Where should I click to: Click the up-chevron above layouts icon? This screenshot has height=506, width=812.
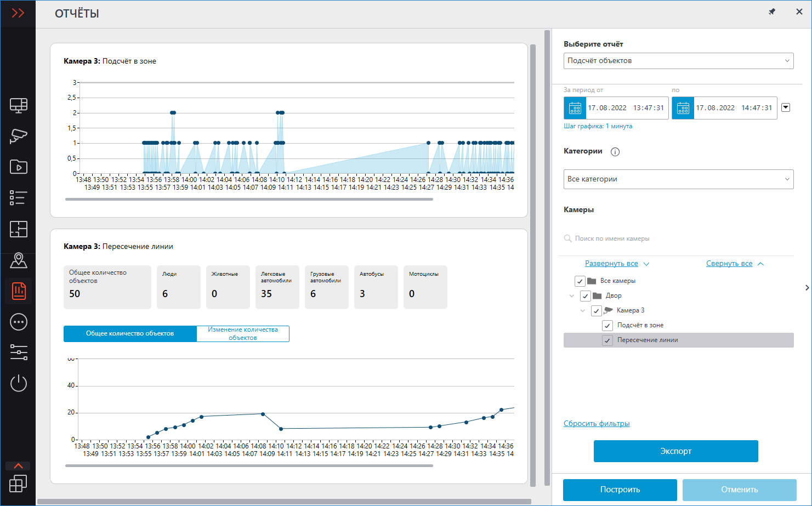[18, 466]
